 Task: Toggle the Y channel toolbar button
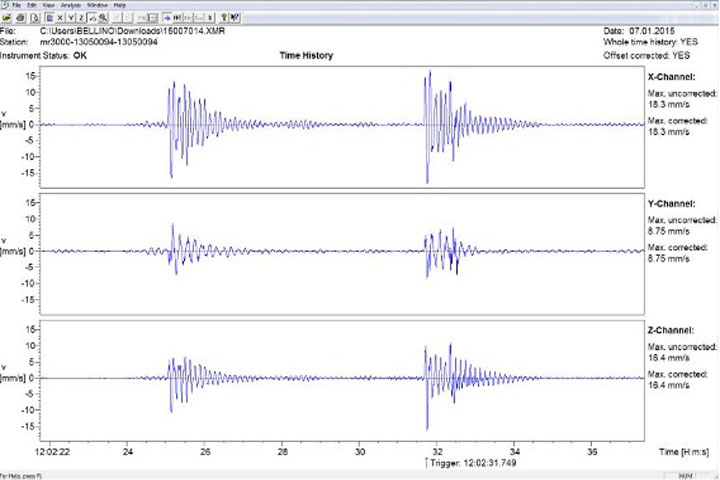pyautogui.click(x=71, y=17)
